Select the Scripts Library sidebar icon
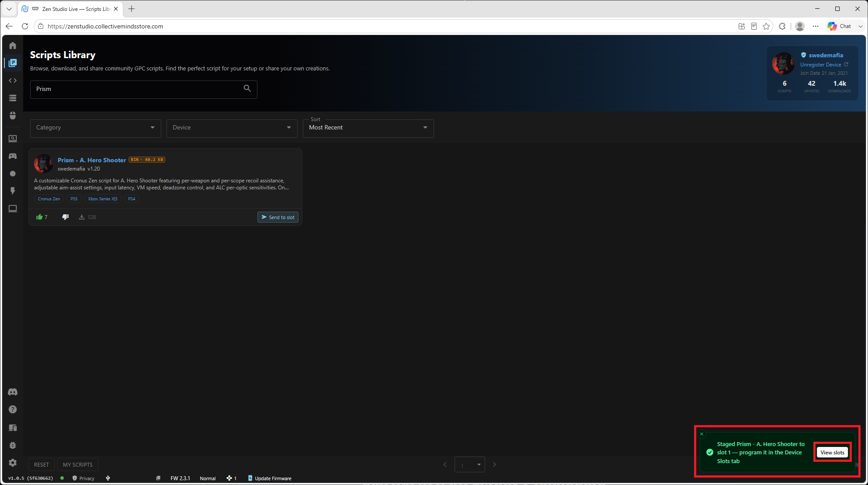 click(13, 63)
